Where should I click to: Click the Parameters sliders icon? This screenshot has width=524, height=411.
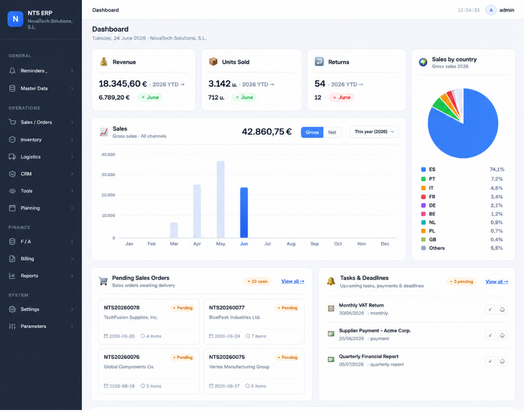coord(12,326)
